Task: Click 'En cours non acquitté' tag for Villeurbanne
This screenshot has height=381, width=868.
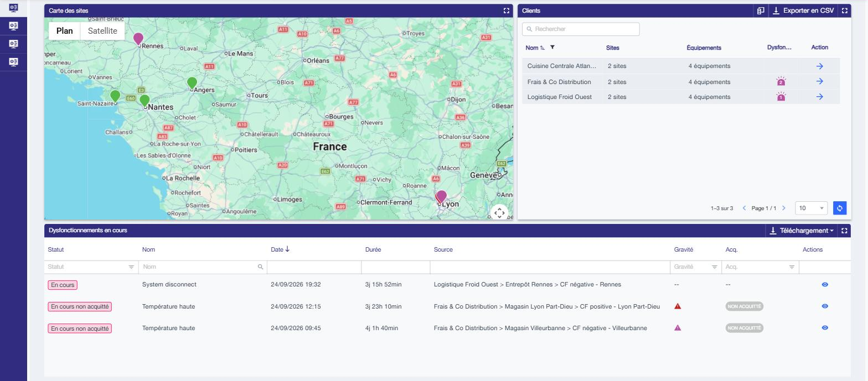Action: [80, 328]
